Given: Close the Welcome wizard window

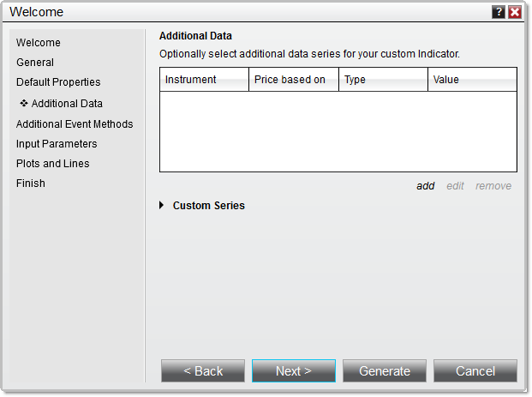Looking at the screenshot, I should pos(515,12).
